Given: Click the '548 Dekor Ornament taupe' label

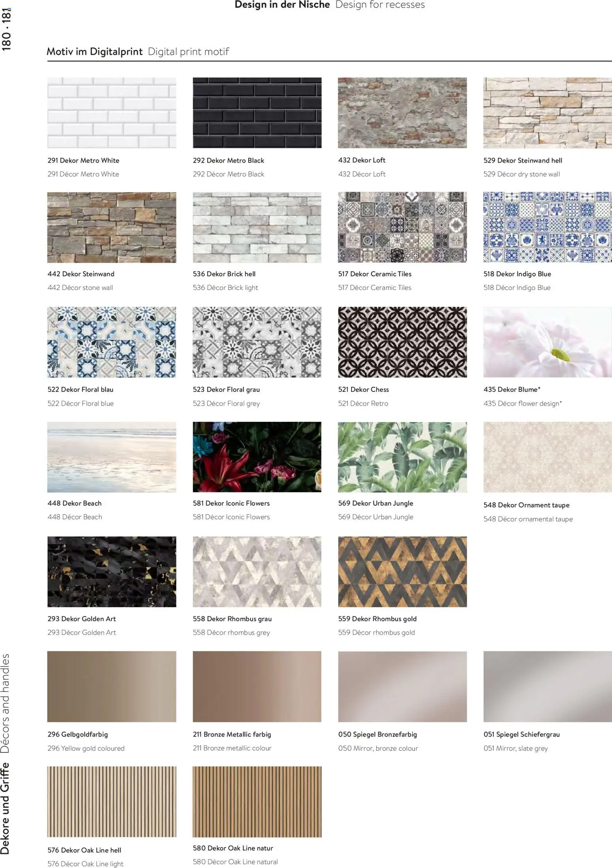Looking at the screenshot, I should tap(526, 505).
